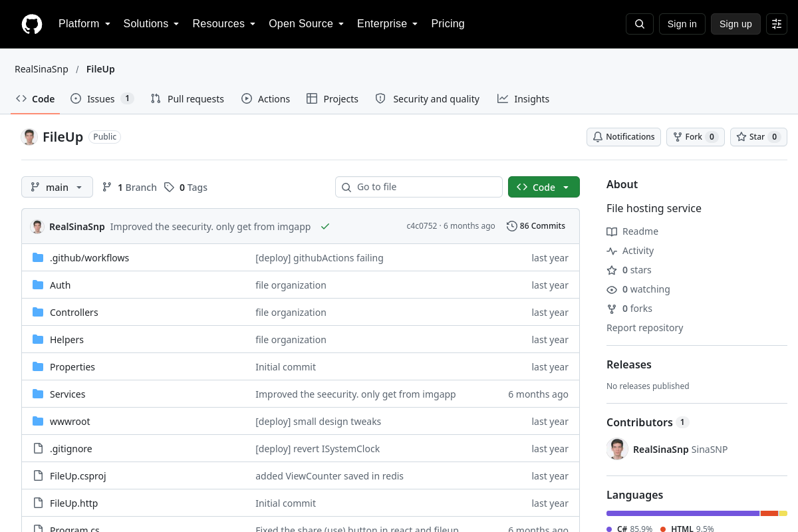The image size is (798, 532).
Task: Click the Services folder icon
Action: point(38,394)
